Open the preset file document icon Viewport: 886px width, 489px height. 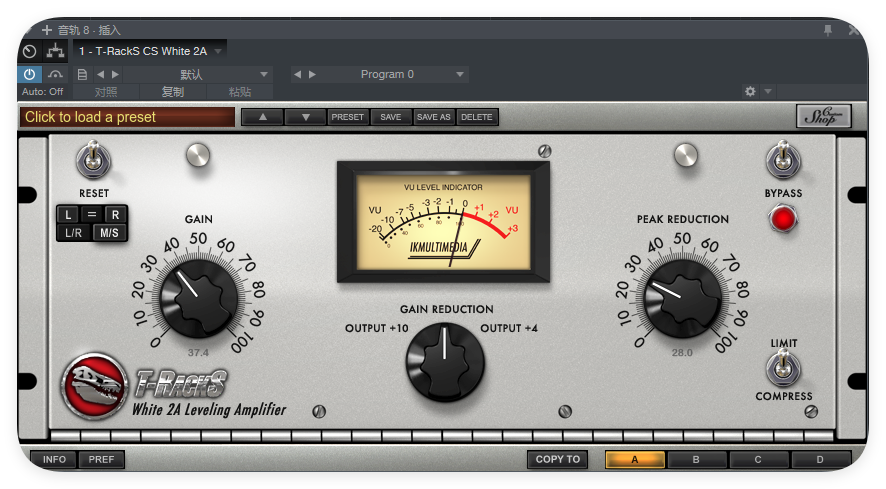click(82, 74)
